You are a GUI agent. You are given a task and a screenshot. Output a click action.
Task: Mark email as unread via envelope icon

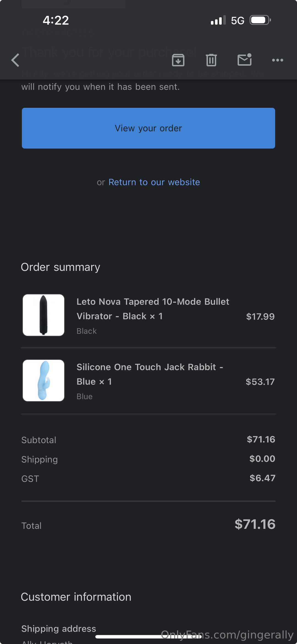tap(244, 60)
